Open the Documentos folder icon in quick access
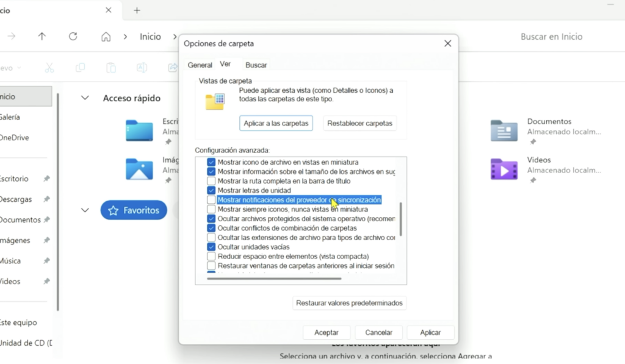625x364 pixels. pyautogui.click(x=504, y=130)
